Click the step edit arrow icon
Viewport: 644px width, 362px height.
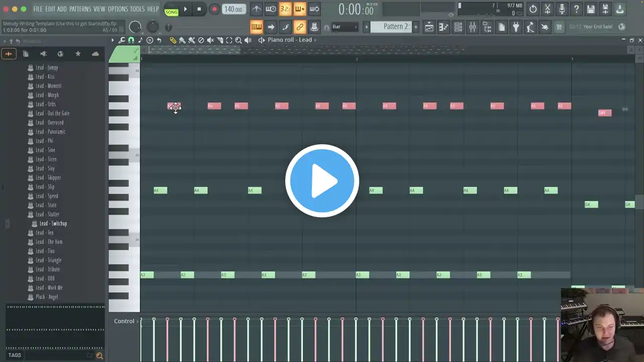tap(271, 27)
